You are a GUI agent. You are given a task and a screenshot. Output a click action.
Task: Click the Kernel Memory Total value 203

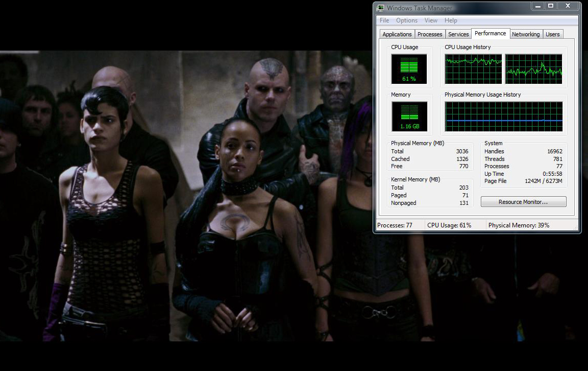(464, 188)
